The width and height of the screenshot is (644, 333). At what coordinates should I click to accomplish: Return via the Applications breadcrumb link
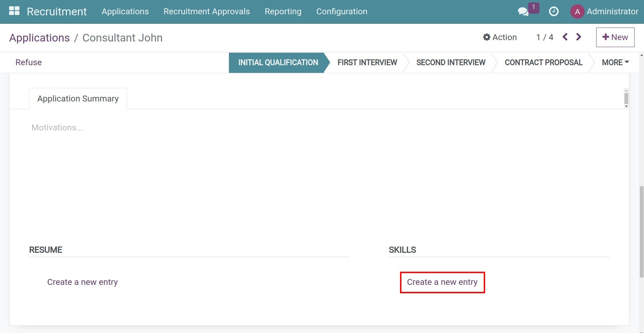(x=39, y=38)
